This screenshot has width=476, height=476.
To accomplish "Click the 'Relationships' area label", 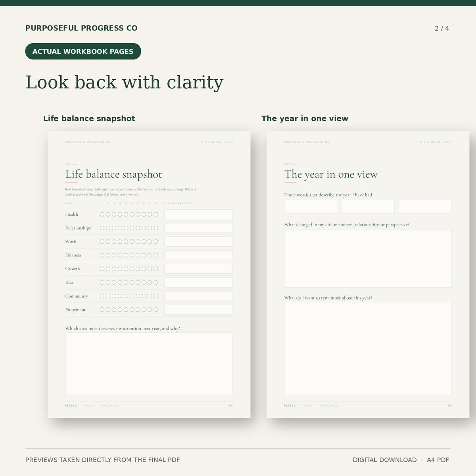I will (x=78, y=228).
